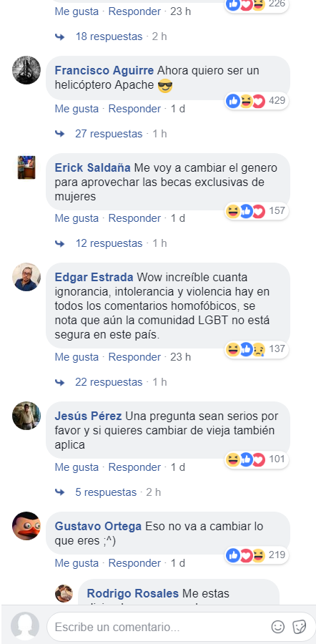Like Edgar Estrada's comment with Me gusta
Viewport: 316px width, 644px height.
[76, 357]
